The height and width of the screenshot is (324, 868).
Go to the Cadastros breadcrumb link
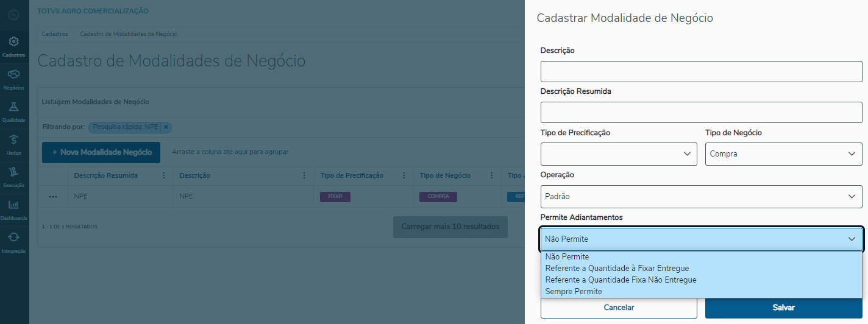point(55,34)
